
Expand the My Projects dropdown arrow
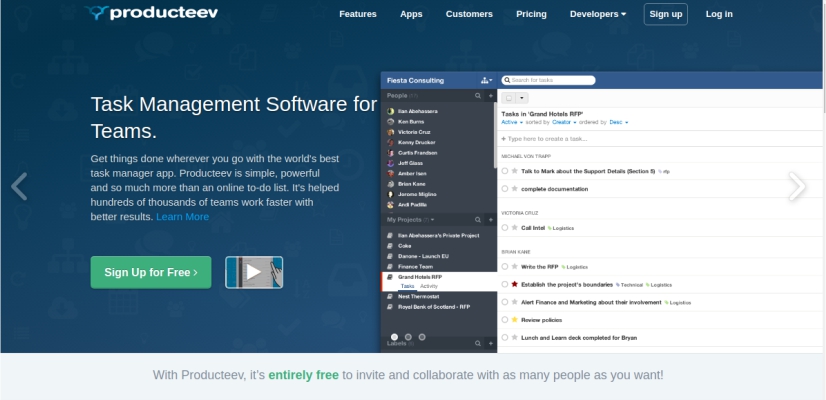[432, 220]
